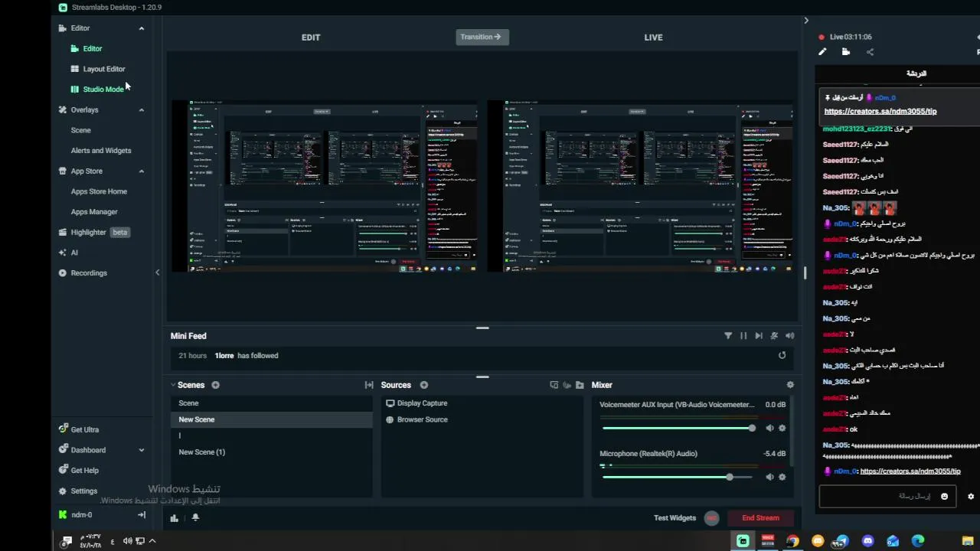Open Apps Manager
Viewport: 980px width, 551px height.
[94, 212]
